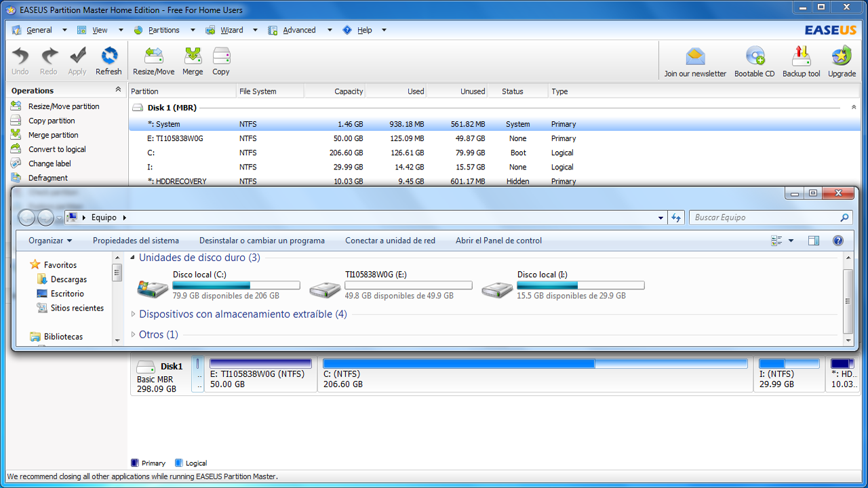
Task: Collapse the Unidades de disco duro group
Action: pyautogui.click(x=133, y=258)
